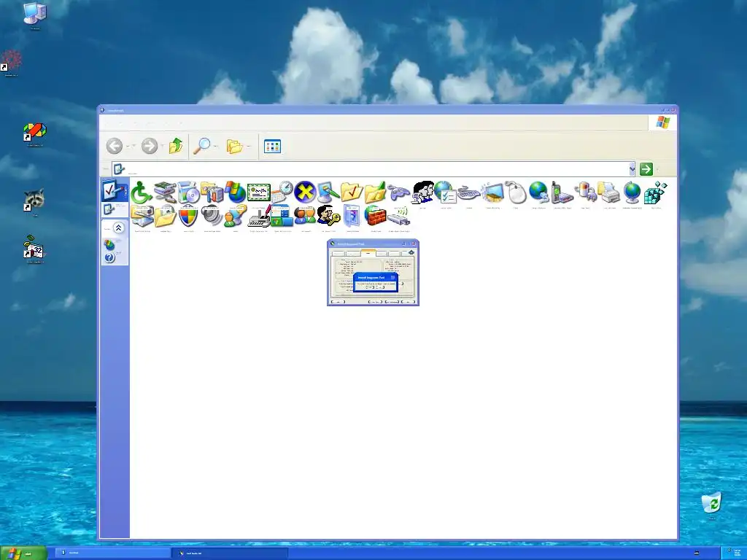The height and width of the screenshot is (560, 747).
Task: Open Administrative Tools folder icon
Action: [x=212, y=192]
